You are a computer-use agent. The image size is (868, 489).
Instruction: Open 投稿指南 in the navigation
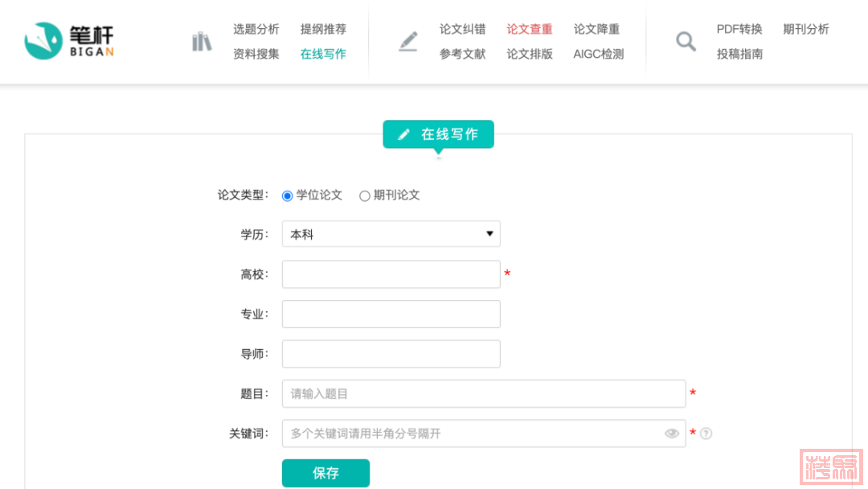[739, 54]
